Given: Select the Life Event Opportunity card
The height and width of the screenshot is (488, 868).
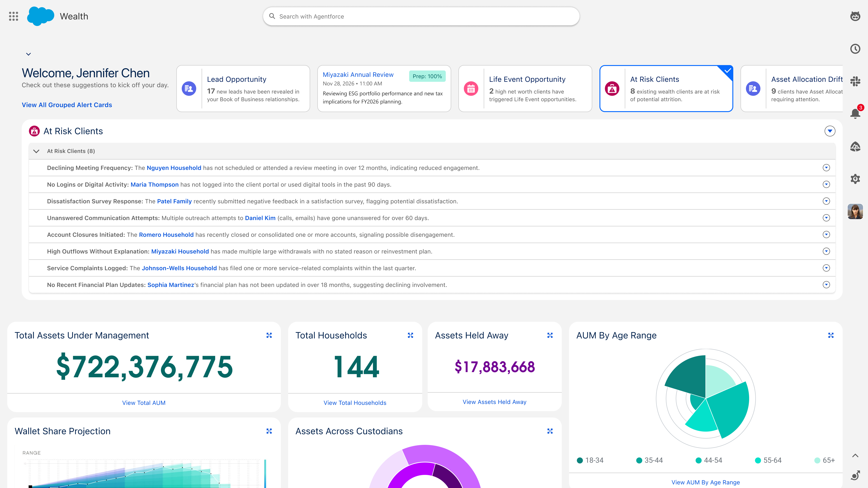Looking at the screenshot, I should click(x=525, y=89).
